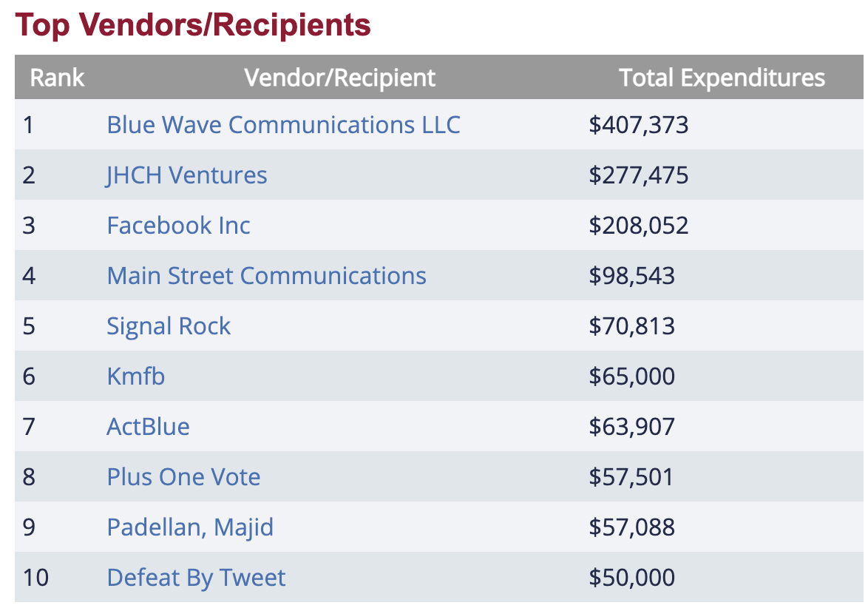Click the Vendor/Recipient column header

[x=340, y=77]
